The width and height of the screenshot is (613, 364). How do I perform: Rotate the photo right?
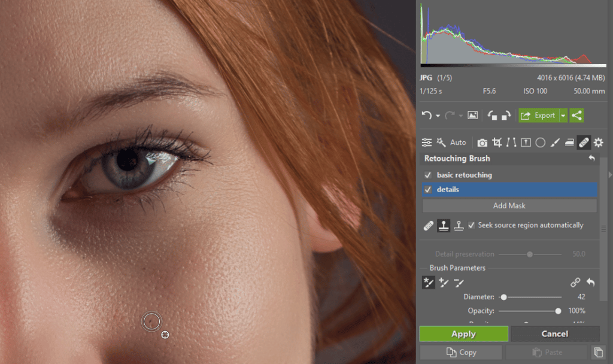point(506,116)
